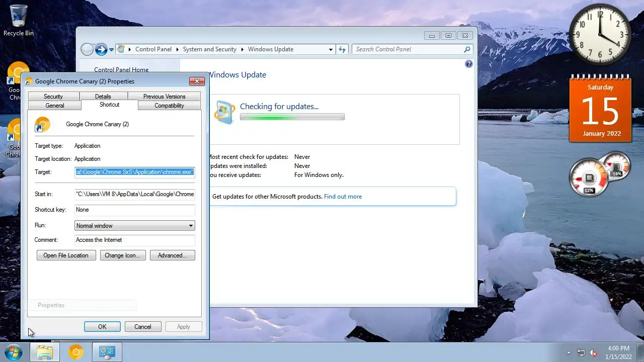This screenshot has width=644, height=362.
Task: Click the Open File Location button
Action: (x=66, y=255)
